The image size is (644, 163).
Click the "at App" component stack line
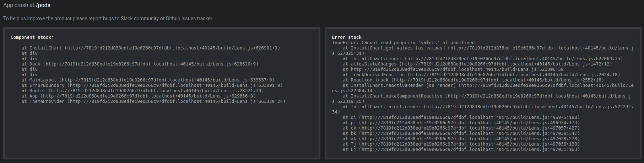pyautogui.click(x=139, y=96)
